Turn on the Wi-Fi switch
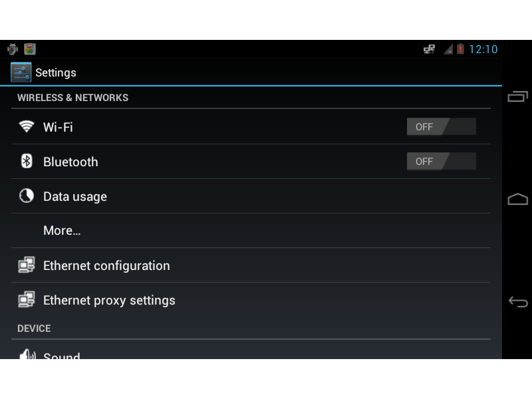 coord(441,126)
